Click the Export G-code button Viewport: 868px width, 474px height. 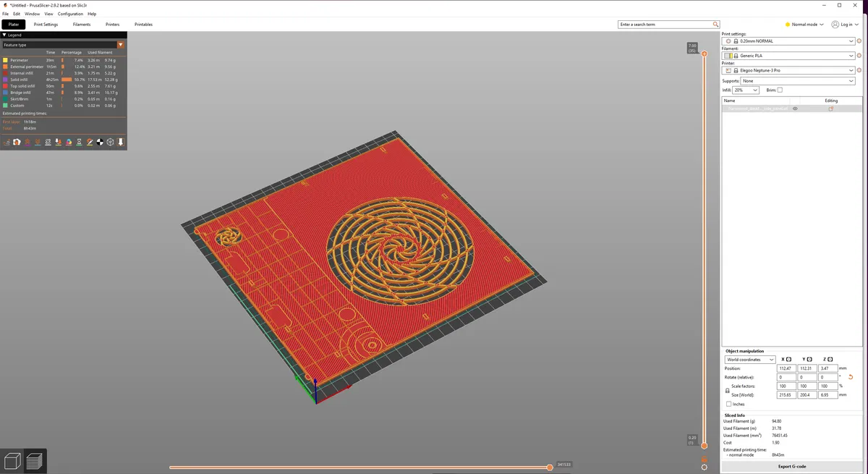tap(792, 466)
